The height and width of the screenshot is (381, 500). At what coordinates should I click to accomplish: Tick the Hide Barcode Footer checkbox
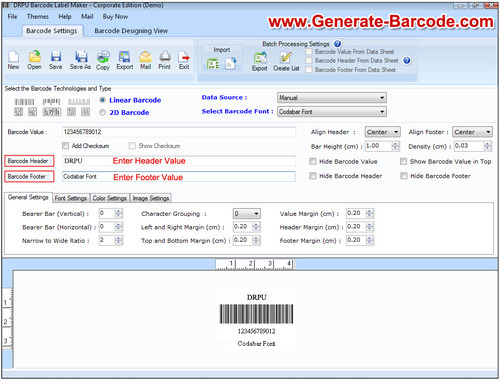point(404,176)
